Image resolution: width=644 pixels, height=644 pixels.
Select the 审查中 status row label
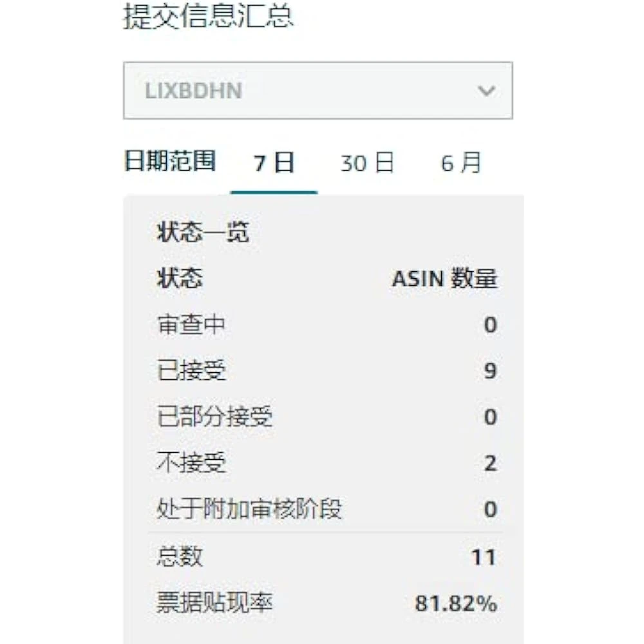191,325
